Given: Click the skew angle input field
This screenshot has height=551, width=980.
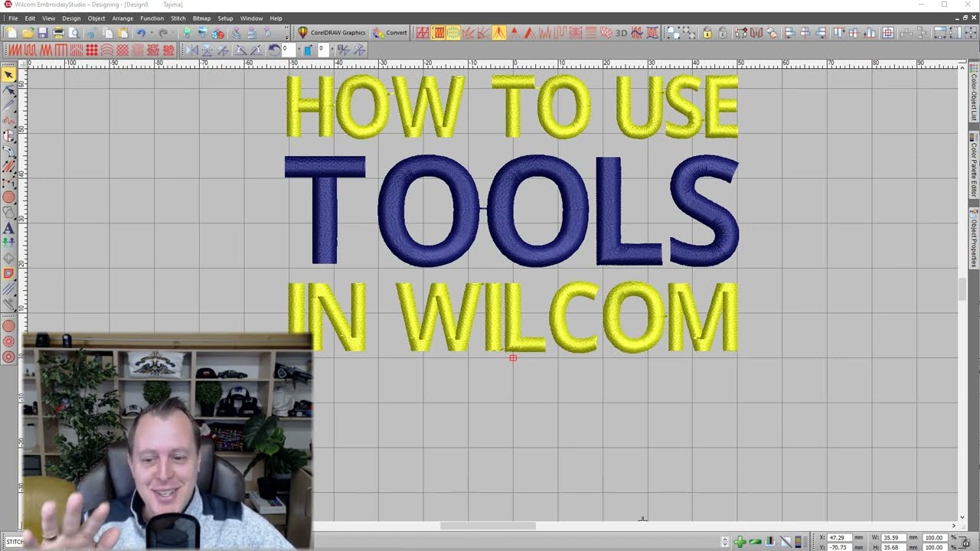Looking at the screenshot, I should [323, 50].
